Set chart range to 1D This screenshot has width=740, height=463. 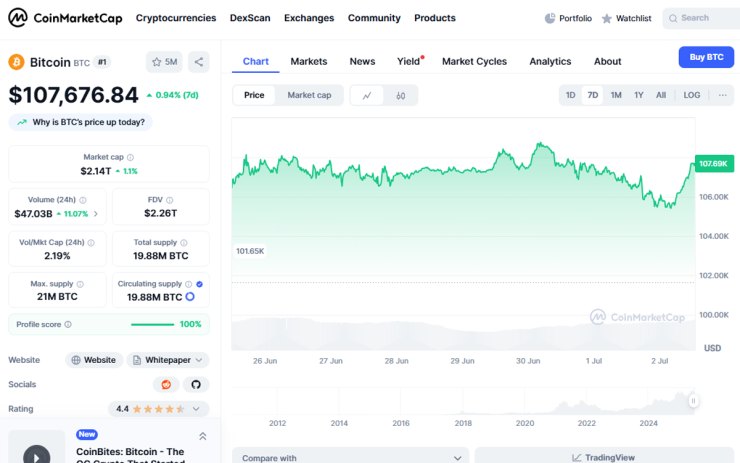click(571, 95)
